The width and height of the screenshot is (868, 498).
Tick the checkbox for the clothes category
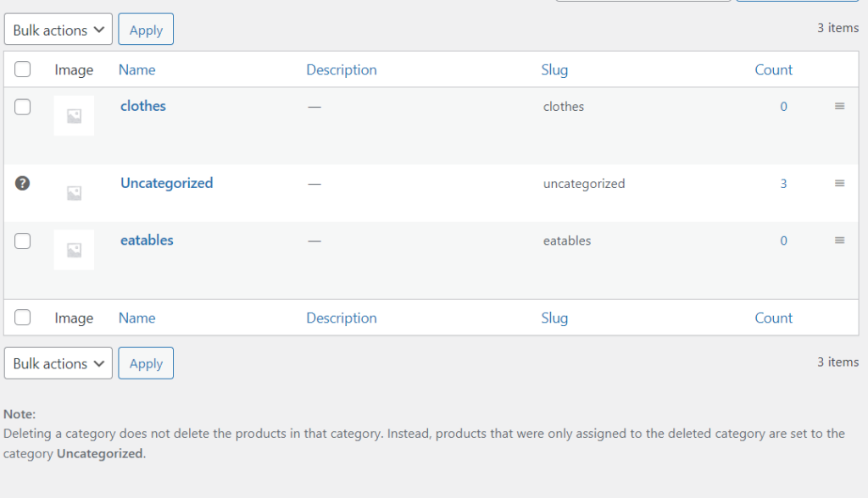click(x=23, y=107)
